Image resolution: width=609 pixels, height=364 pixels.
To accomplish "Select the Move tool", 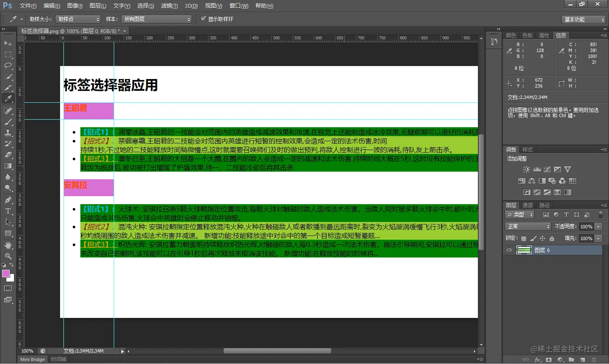I will [8, 44].
